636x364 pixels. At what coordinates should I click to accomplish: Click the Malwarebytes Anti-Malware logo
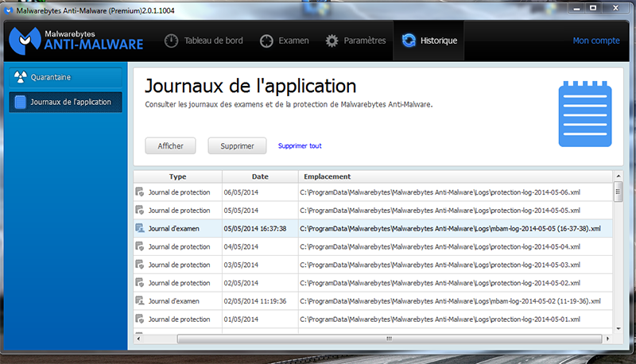point(76,41)
